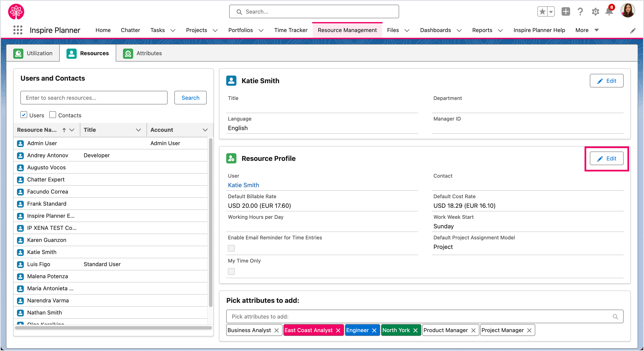
Task: Go to the Home tab
Action: click(103, 30)
